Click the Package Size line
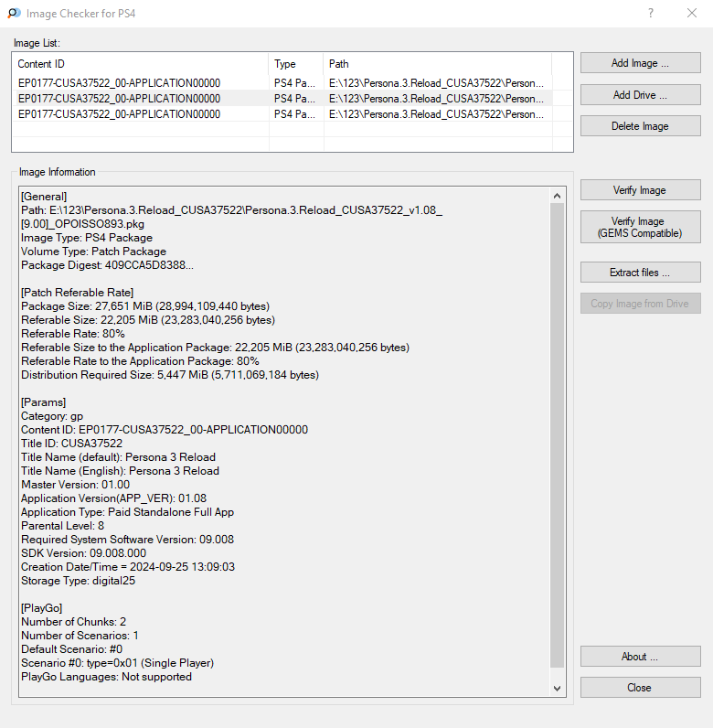Image resolution: width=713 pixels, height=728 pixels. coord(145,306)
